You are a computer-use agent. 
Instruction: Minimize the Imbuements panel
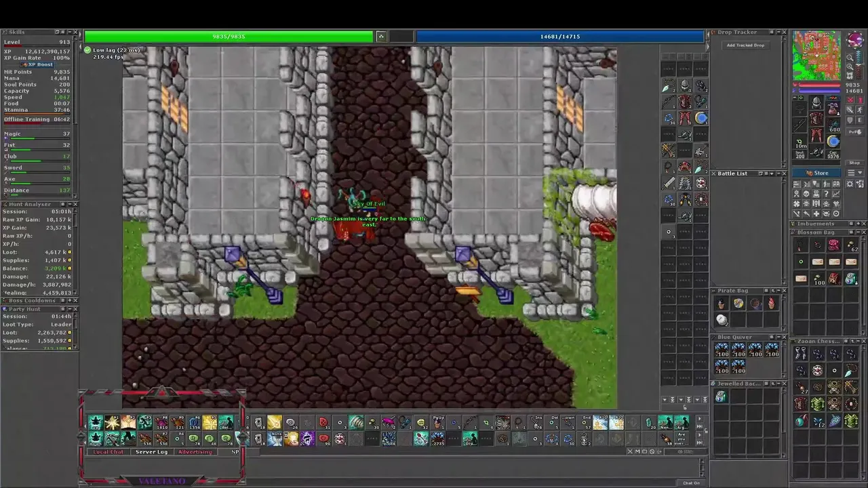(x=859, y=224)
